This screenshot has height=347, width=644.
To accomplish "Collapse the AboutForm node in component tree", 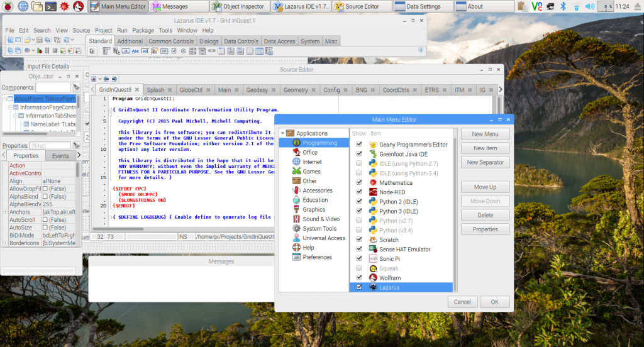I will tap(5, 99).
